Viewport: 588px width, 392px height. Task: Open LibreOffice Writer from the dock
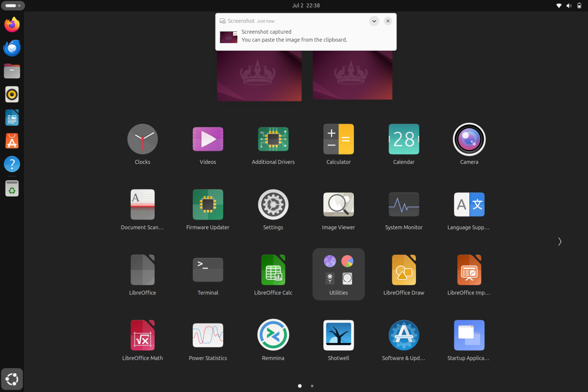coord(12,118)
